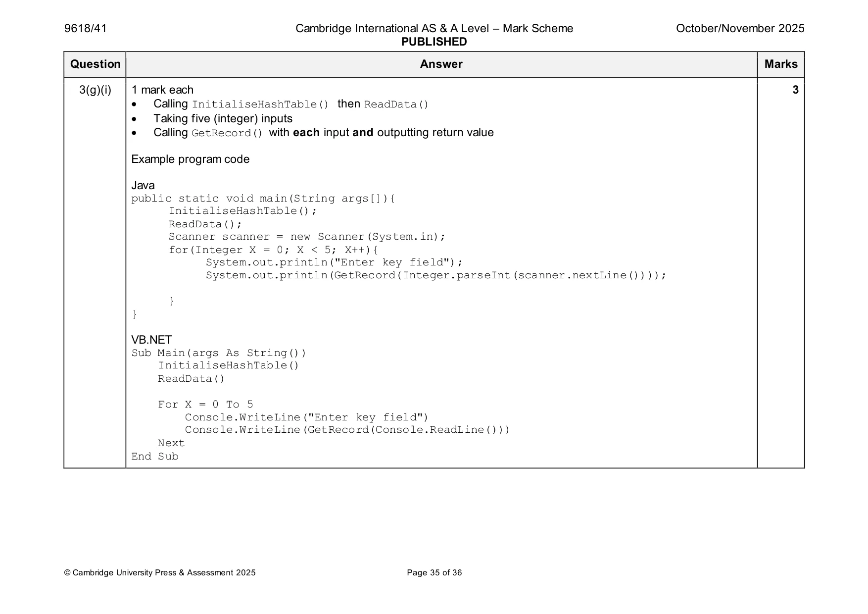Click the 'VB.NET' language heading
Image resolution: width=868 pixels, height=614 pixels.
(x=151, y=340)
